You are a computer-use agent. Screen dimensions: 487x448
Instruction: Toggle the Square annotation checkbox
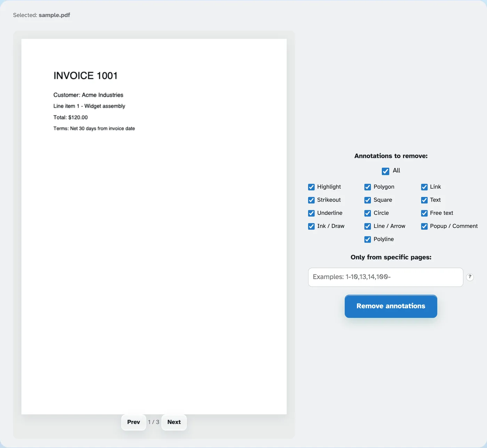[368, 200]
